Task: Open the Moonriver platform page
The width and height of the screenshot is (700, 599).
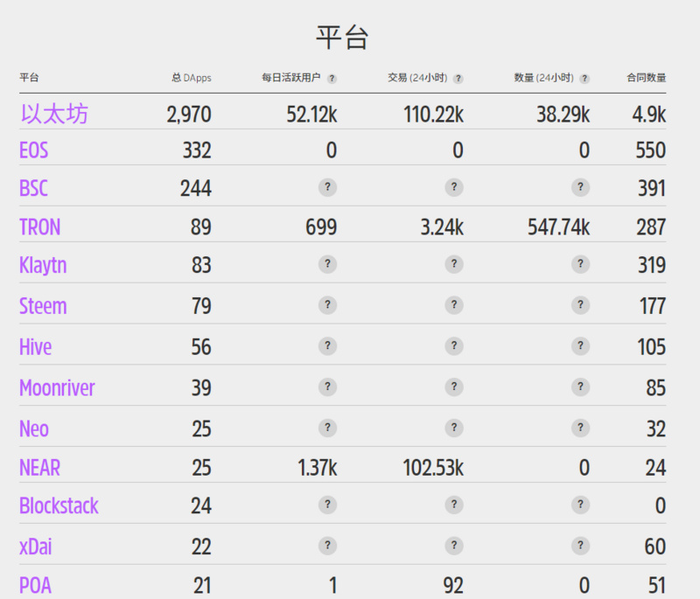Action: point(57,387)
